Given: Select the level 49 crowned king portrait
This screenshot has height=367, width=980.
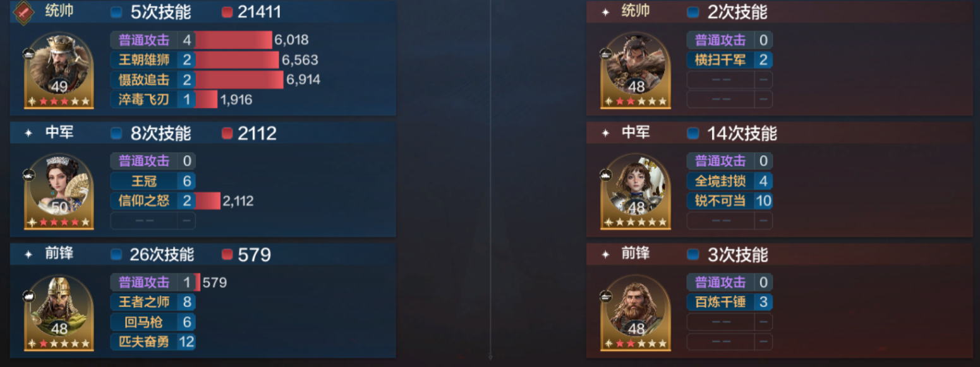Looking at the screenshot, I should [59, 69].
